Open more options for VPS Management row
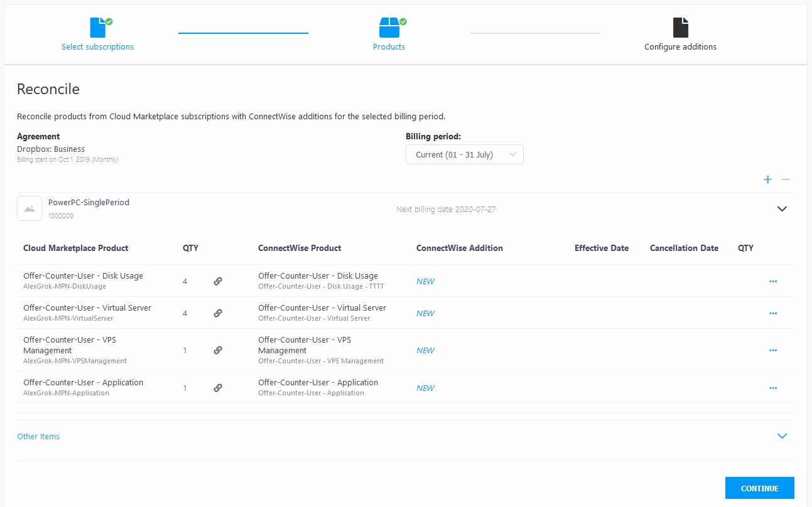This screenshot has width=812, height=507. (x=773, y=350)
